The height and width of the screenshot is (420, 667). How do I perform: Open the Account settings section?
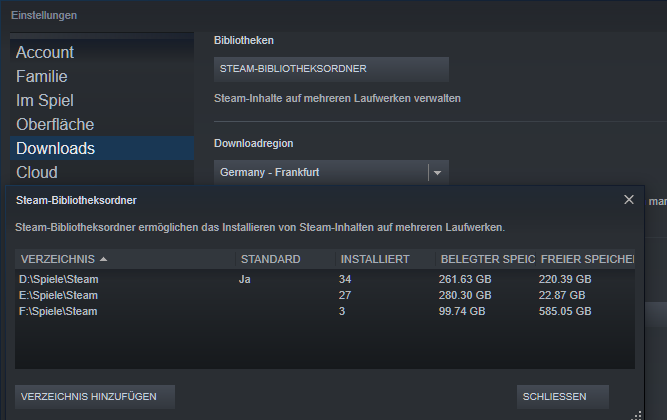[102, 52]
